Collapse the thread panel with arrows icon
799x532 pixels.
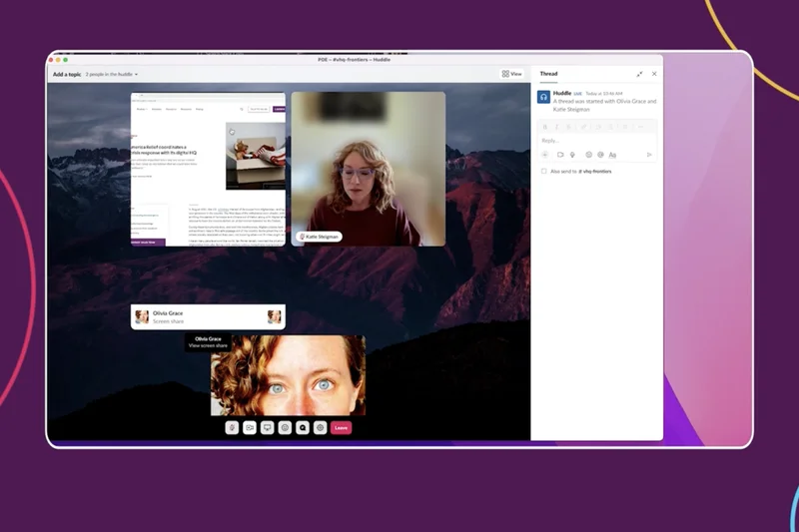639,74
